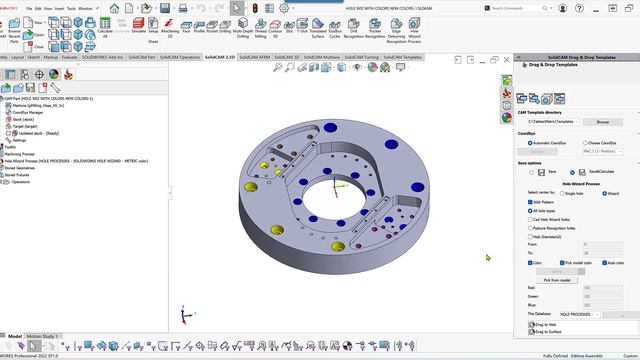Choose the Save radio option
The width and height of the screenshot is (640, 360).
pos(531,172)
